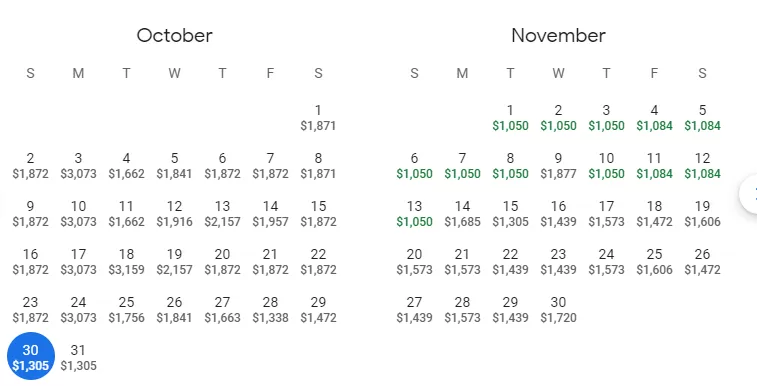Select the highlighted October 30 date
The image size is (757, 386).
tap(30, 356)
